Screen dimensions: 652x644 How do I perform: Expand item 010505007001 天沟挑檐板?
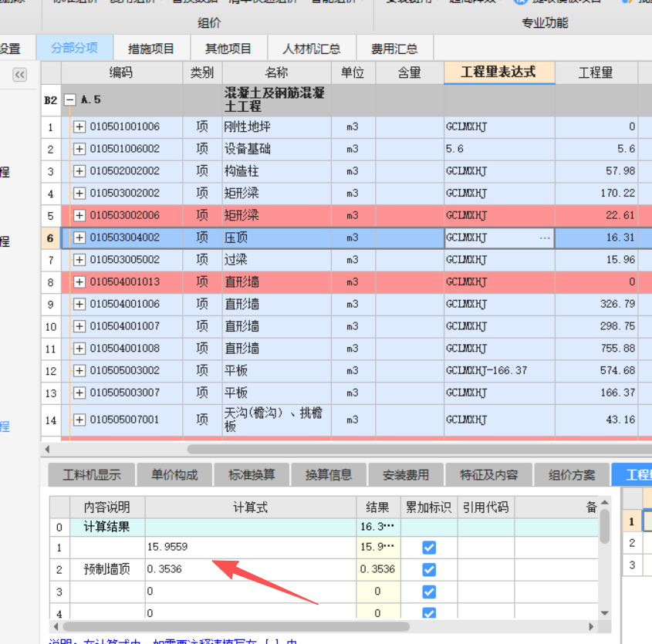(79, 420)
